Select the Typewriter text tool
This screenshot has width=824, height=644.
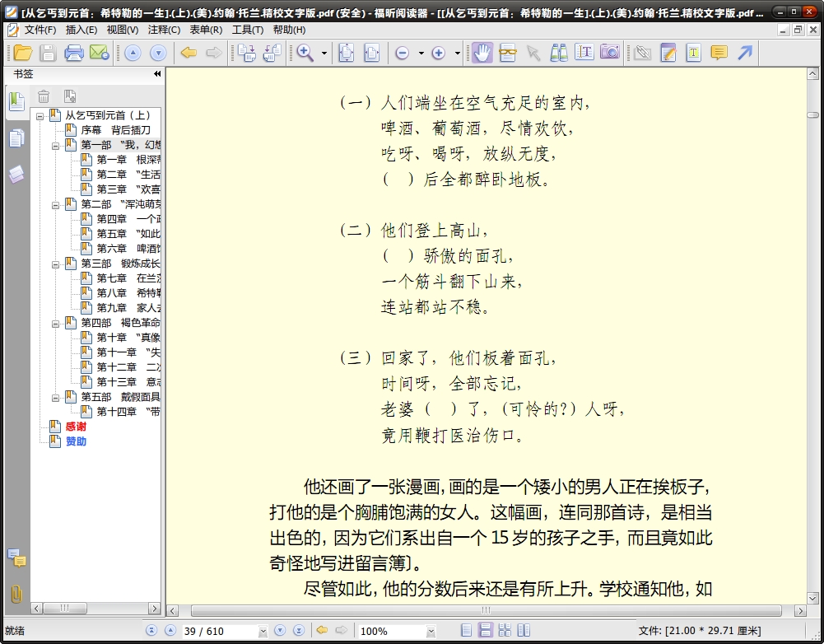pyautogui.click(x=584, y=53)
